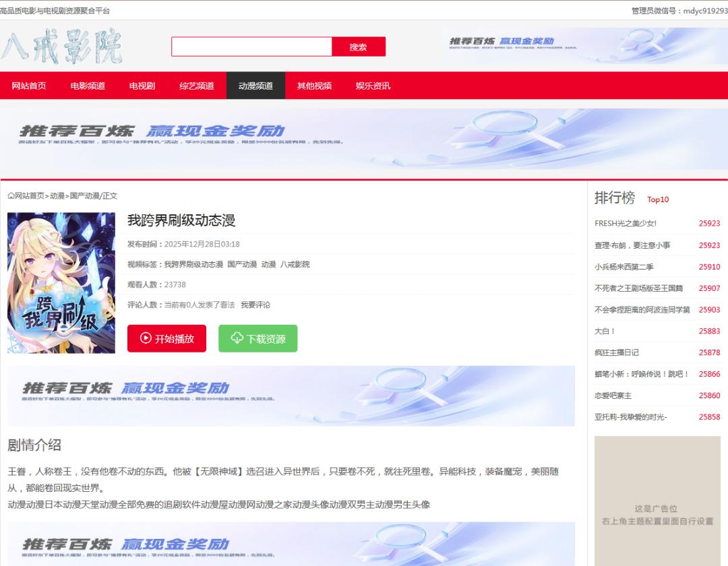
Task: Open the 国产动漫 breadcrumb link
Action: click(x=84, y=196)
